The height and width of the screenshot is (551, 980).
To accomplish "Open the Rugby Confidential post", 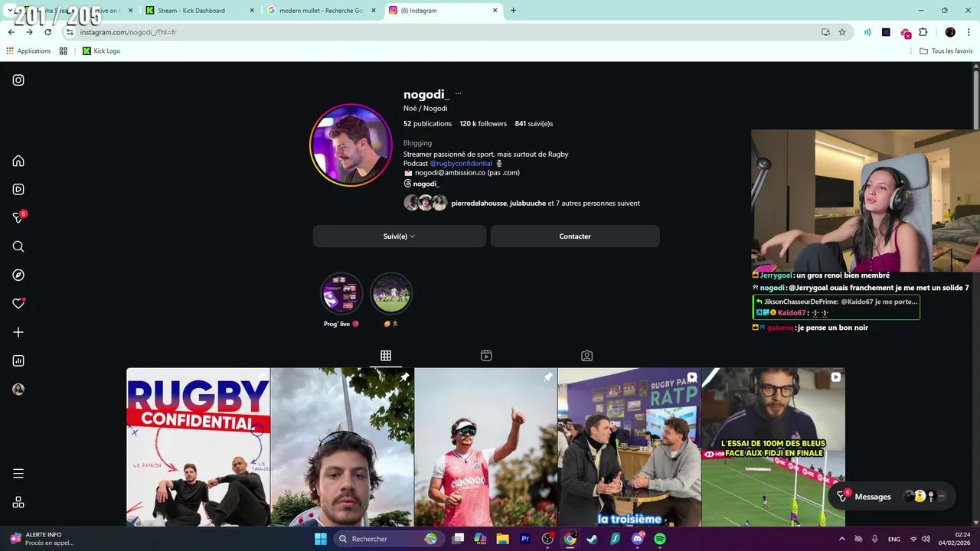I will click(198, 447).
